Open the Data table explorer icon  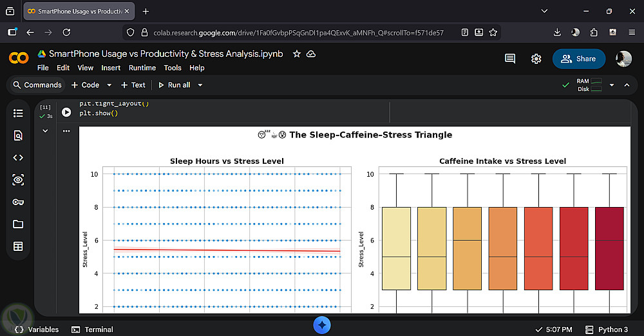click(18, 246)
